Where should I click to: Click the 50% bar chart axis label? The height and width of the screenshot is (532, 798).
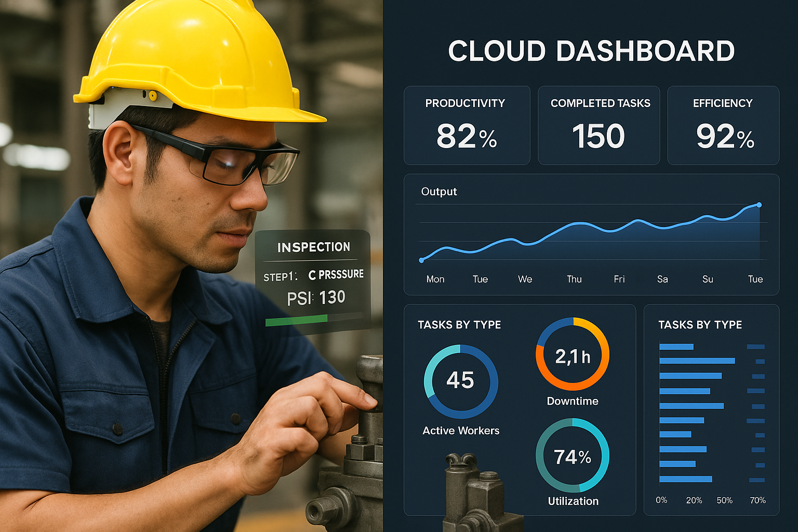point(725,500)
